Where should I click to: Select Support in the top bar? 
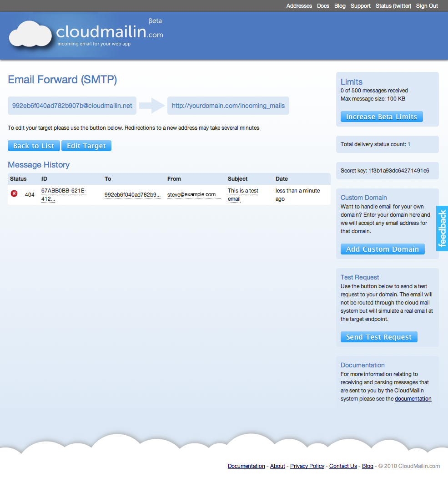point(360,6)
